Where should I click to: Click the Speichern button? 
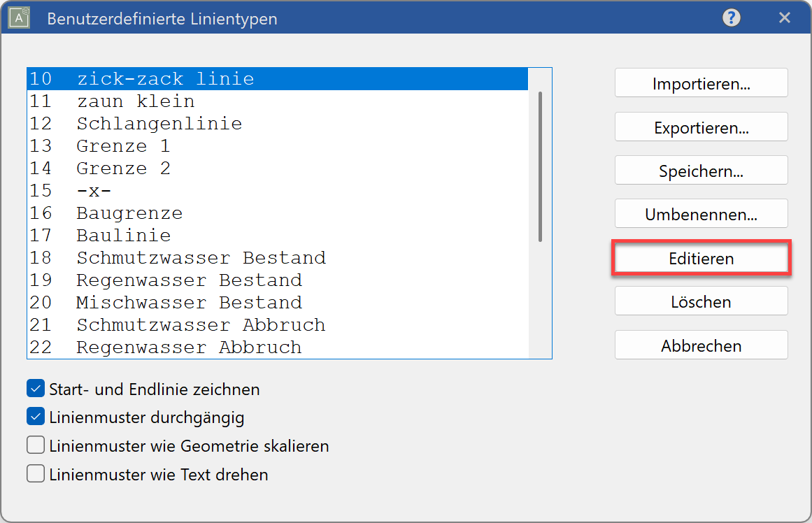[x=701, y=170]
